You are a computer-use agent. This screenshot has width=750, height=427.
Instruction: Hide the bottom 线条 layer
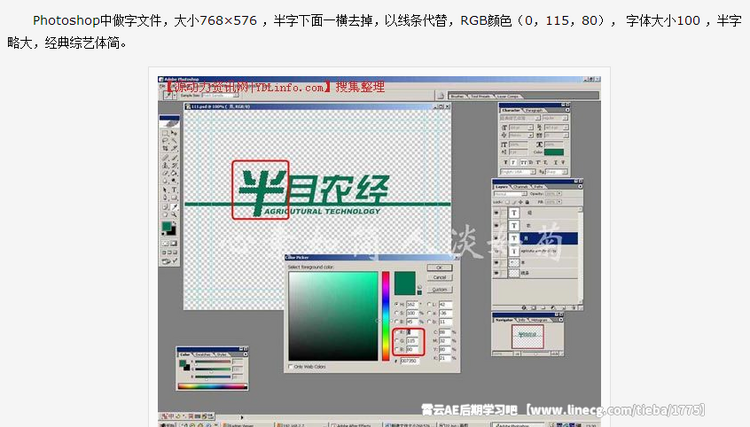pyautogui.click(x=496, y=273)
